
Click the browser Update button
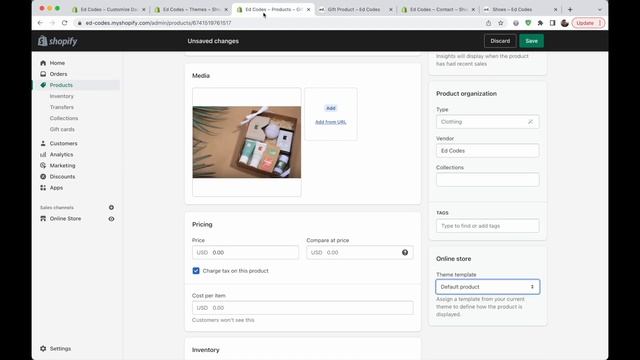tap(588, 23)
